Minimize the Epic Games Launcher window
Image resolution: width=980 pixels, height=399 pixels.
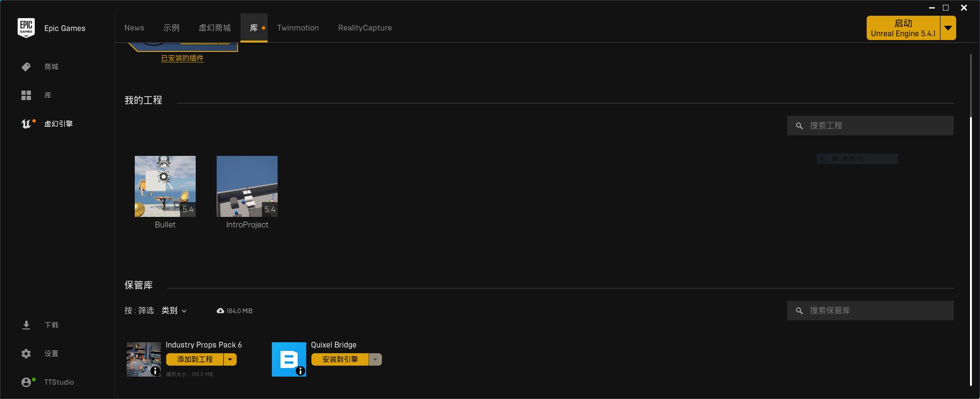(x=932, y=8)
